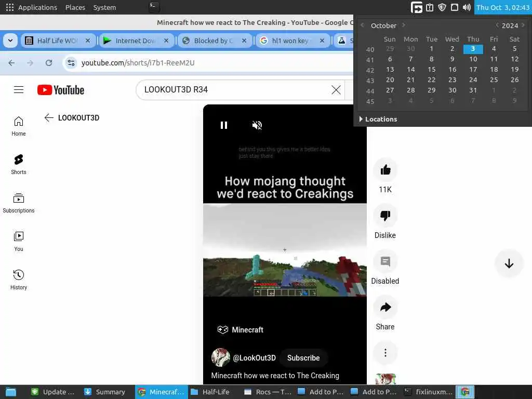Image resolution: width=532 pixels, height=399 pixels.
Task: Switch to the Blocked by tab
Action: point(214,41)
